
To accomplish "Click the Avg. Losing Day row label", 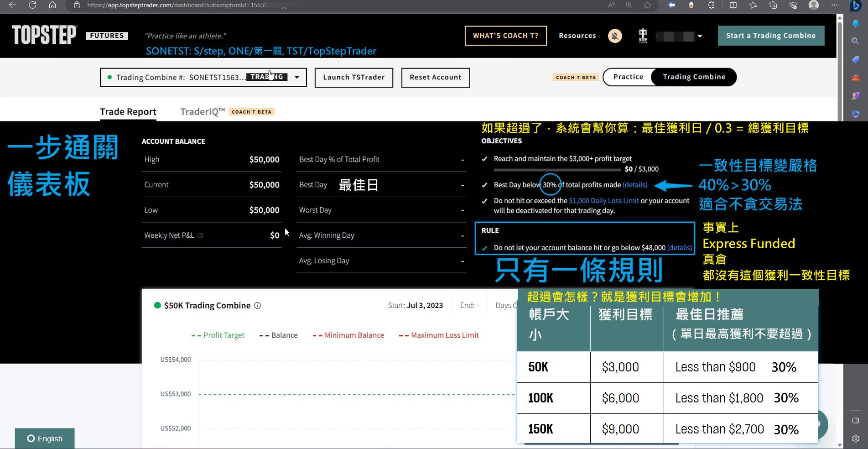I will pyautogui.click(x=324, y=261).
